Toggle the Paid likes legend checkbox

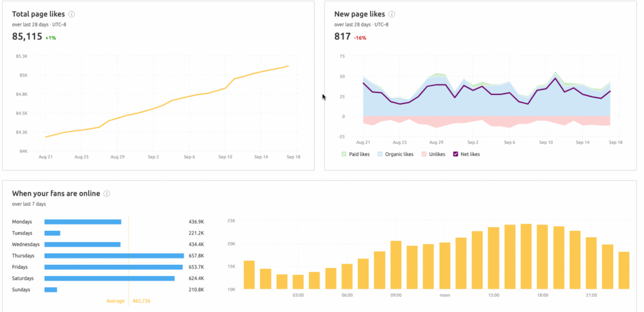tap(344, 154)
